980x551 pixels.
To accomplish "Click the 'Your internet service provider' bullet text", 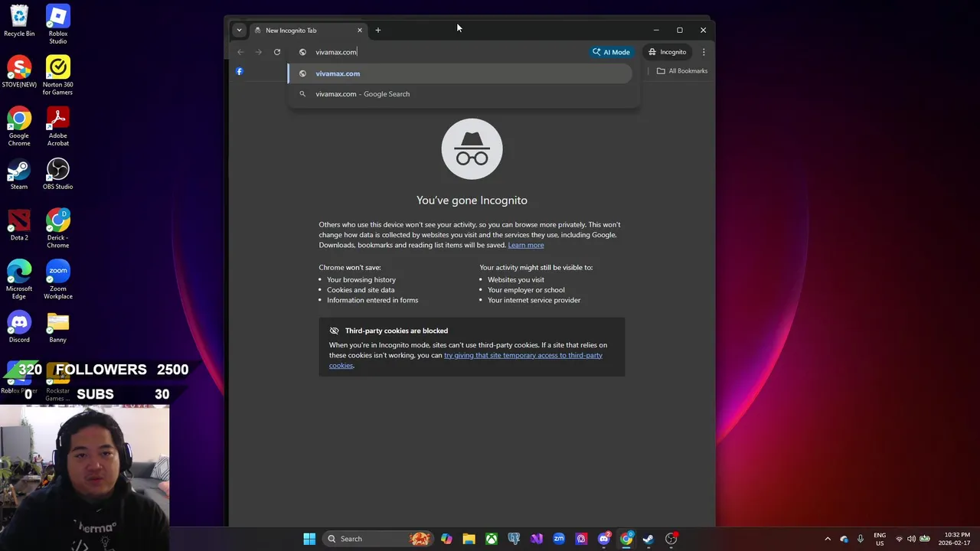I will (534, 300).
